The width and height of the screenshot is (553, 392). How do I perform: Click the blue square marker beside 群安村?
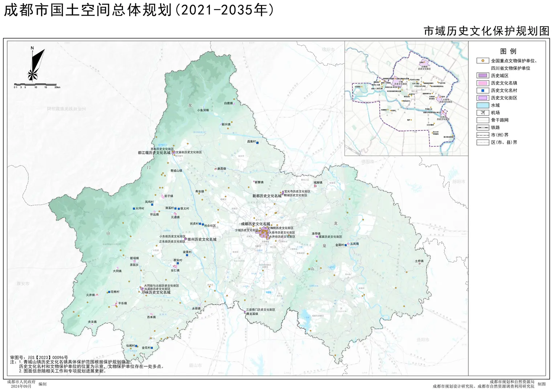point(178,263)
